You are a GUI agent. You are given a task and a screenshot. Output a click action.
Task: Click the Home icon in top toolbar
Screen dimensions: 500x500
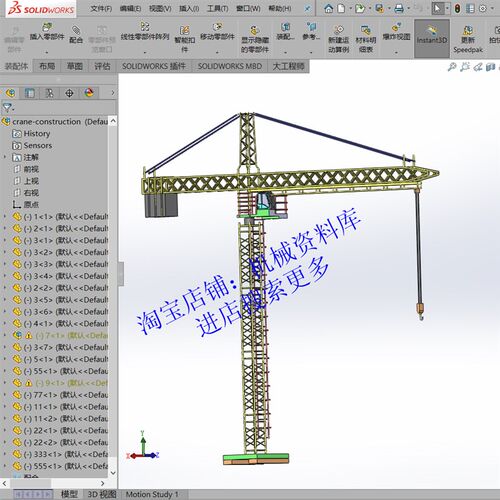coord(329,9)
